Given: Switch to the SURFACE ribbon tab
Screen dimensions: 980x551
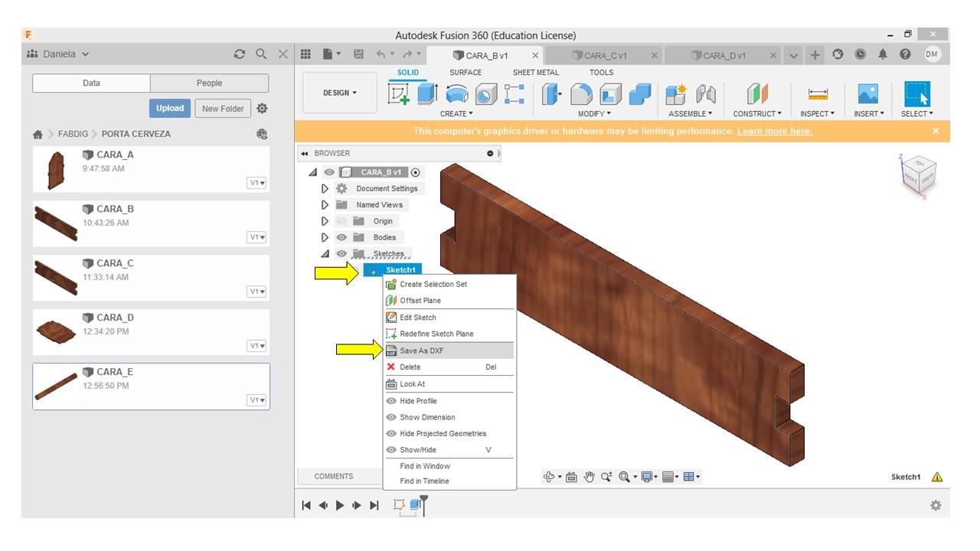Looking at the screenshot, I should (465, 73).
